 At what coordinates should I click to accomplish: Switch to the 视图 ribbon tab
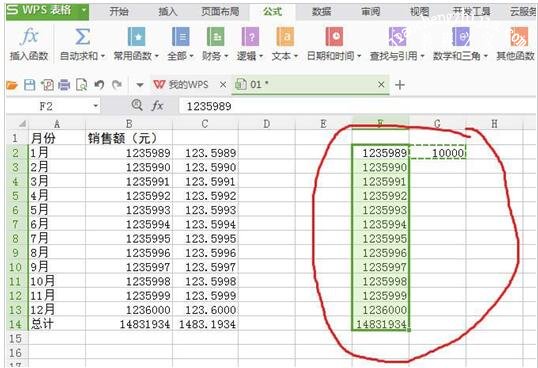tap(420, 12)
